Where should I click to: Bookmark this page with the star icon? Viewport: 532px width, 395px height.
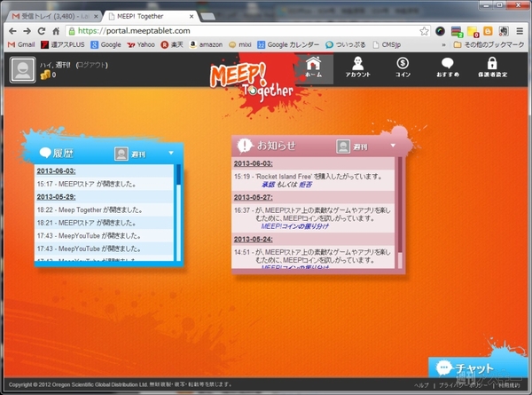click(424, 31)
